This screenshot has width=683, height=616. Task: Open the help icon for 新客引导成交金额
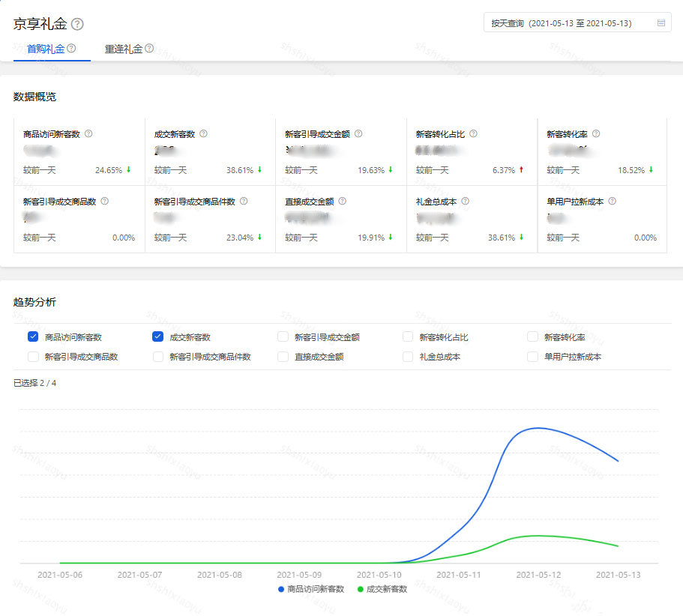point(358,133)
